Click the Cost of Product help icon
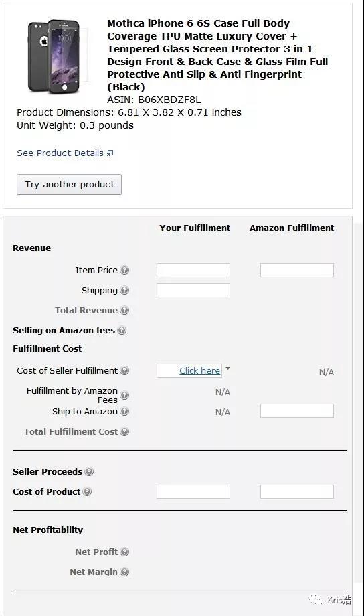The width and height of the screenshot is (364, 616). pos(87,491)
